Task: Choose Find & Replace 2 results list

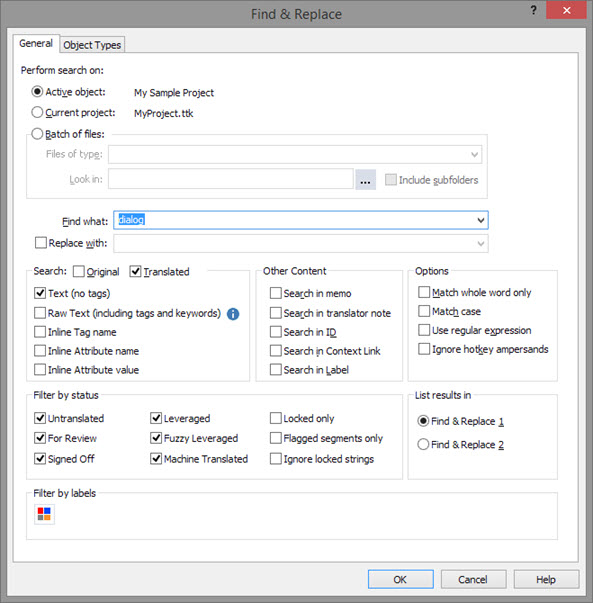Action: click(423, 444)
